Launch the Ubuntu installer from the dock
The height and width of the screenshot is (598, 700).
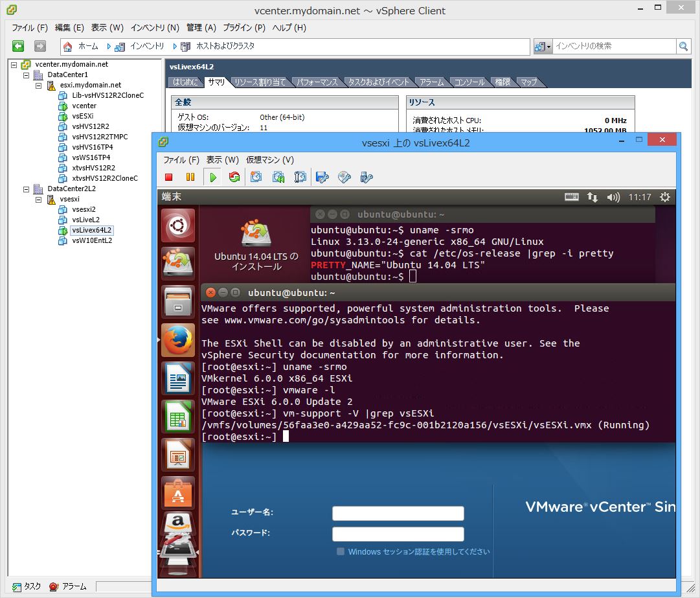(178, 264)
